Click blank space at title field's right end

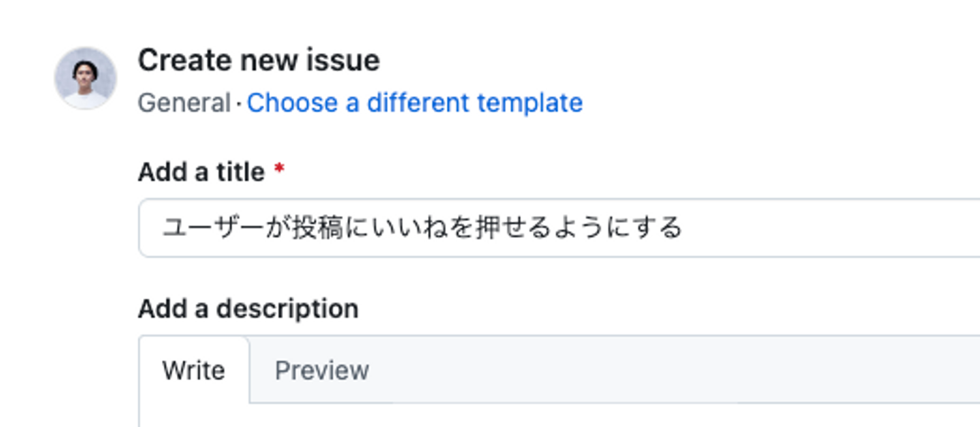(885, 228)
